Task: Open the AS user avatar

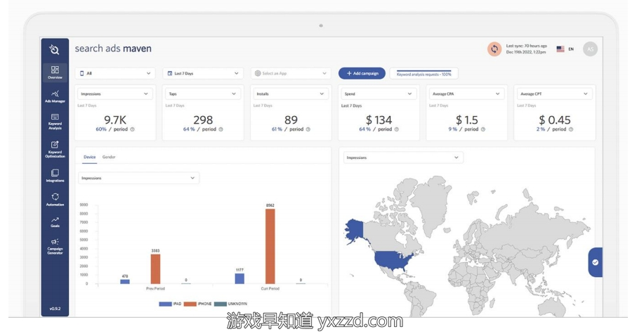Action: tap(590, 49)
